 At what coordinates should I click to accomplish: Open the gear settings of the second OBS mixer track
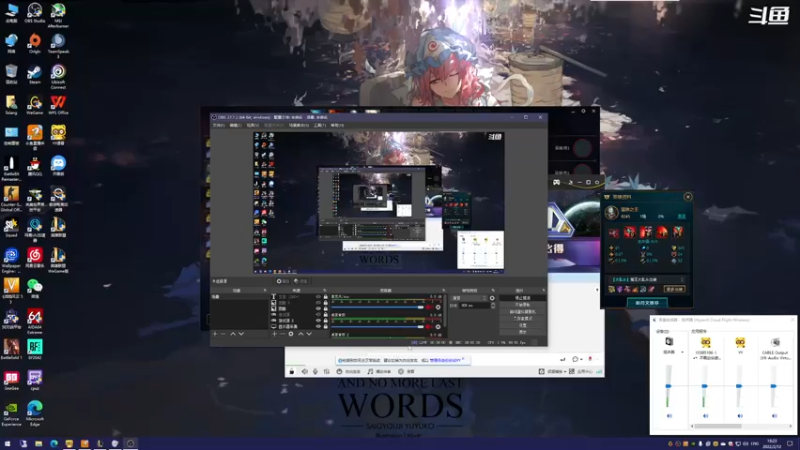point(438,327)
